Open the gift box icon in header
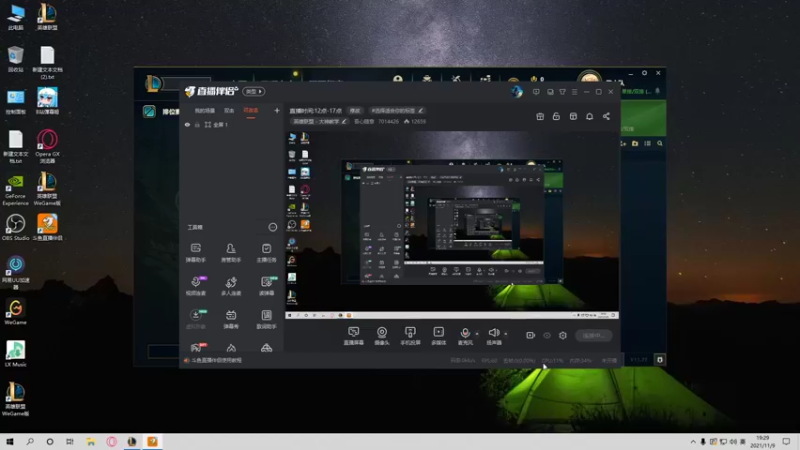This screenshot has width=800, height=450. coord(540,116)
